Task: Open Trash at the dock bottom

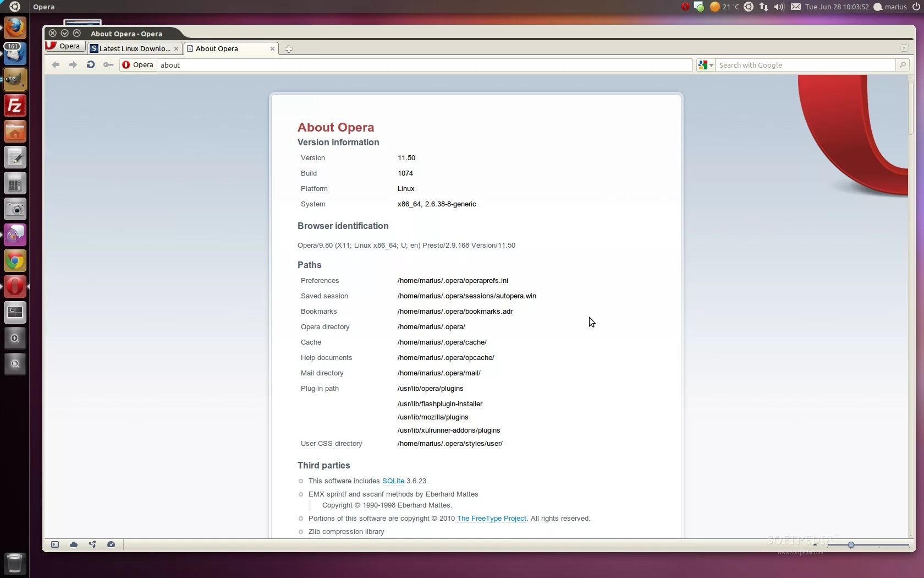Action: 15,564
